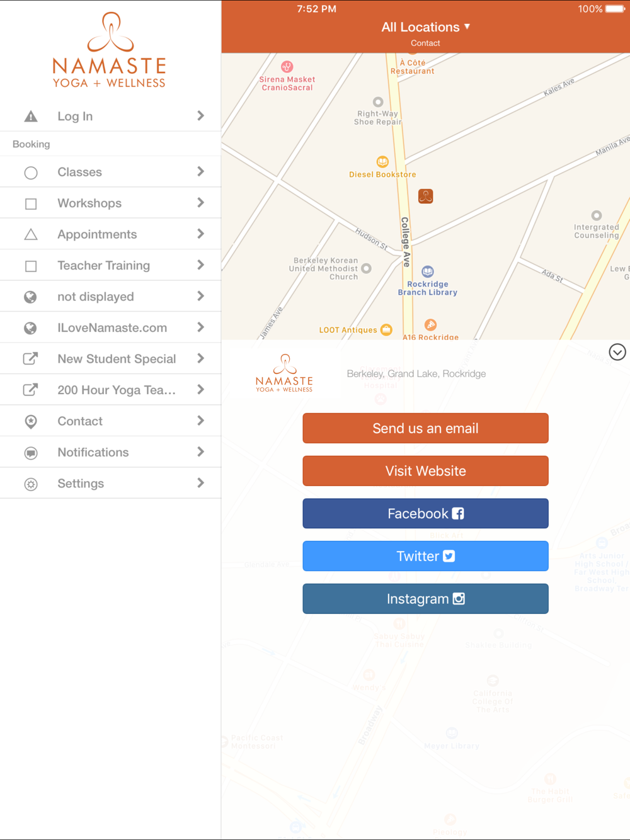Tap the 7:52 PM clock
This screenshot has height=840, width=630.
coord(317,9)
